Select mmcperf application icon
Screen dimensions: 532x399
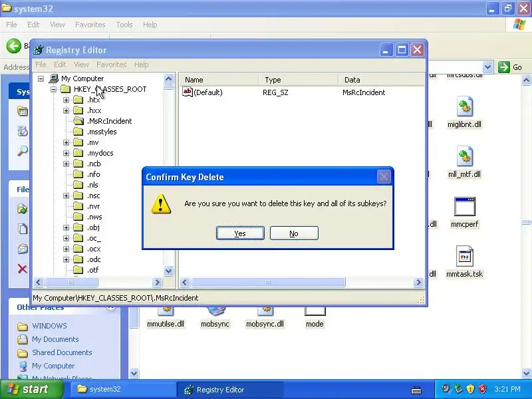coord(464,206)
